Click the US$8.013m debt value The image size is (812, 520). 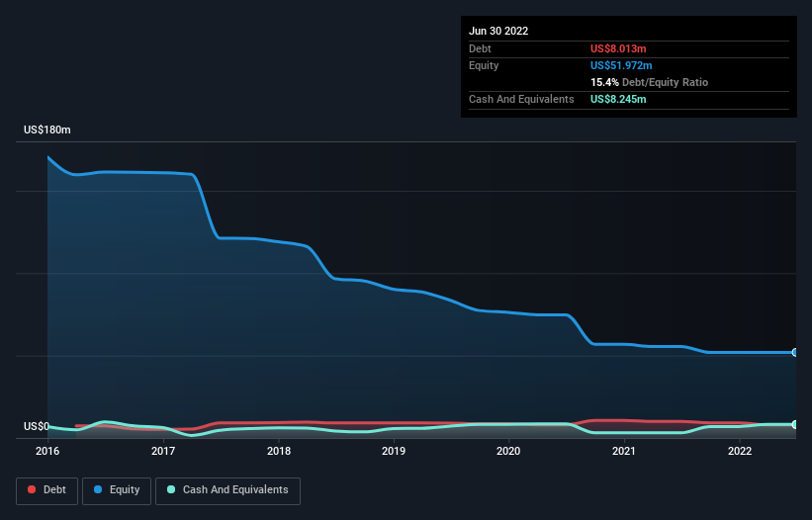[618, 48]
